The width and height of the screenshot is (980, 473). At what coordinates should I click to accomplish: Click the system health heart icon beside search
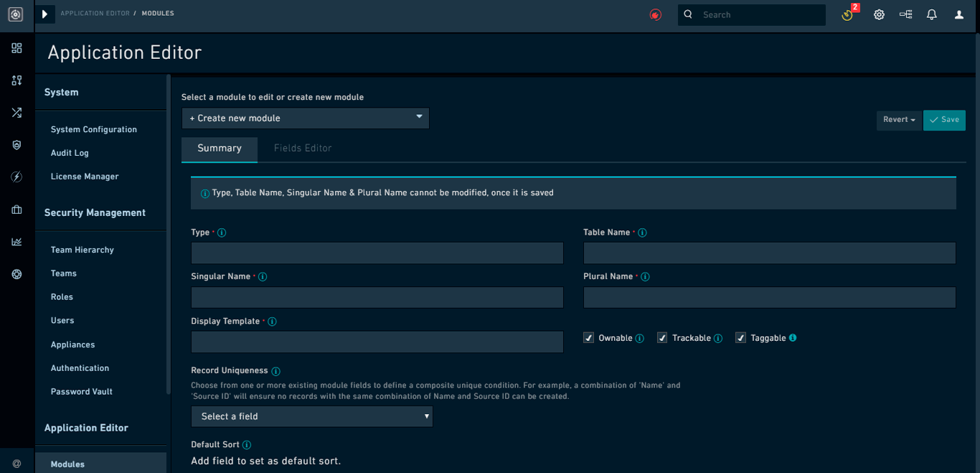(655, 14)
